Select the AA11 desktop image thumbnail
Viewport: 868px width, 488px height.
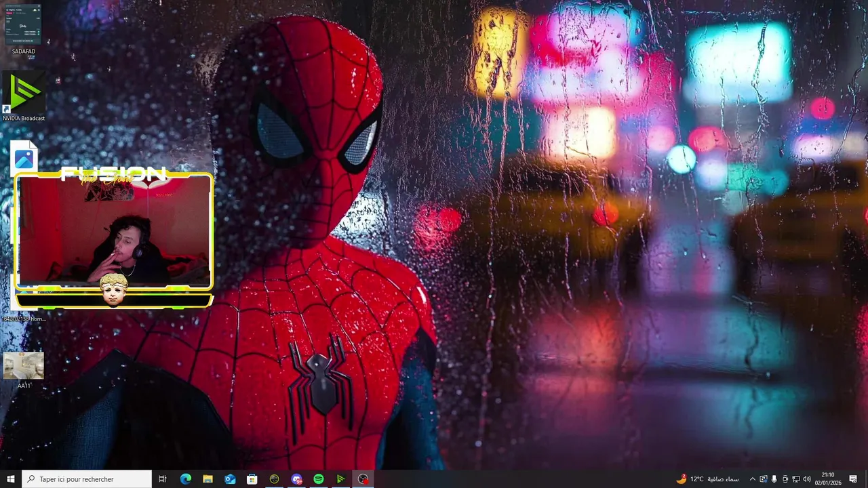tap(24, 365)
